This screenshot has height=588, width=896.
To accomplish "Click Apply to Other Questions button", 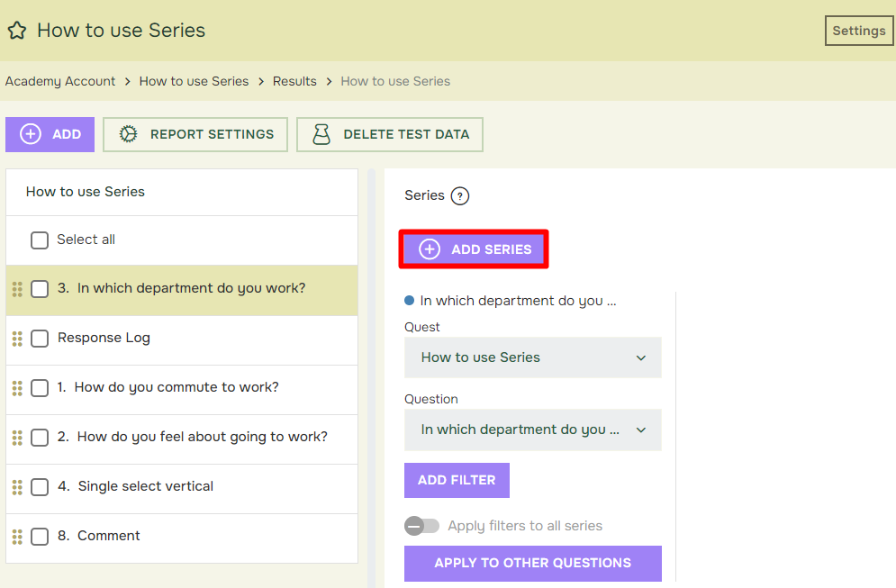I will [532, 564].
